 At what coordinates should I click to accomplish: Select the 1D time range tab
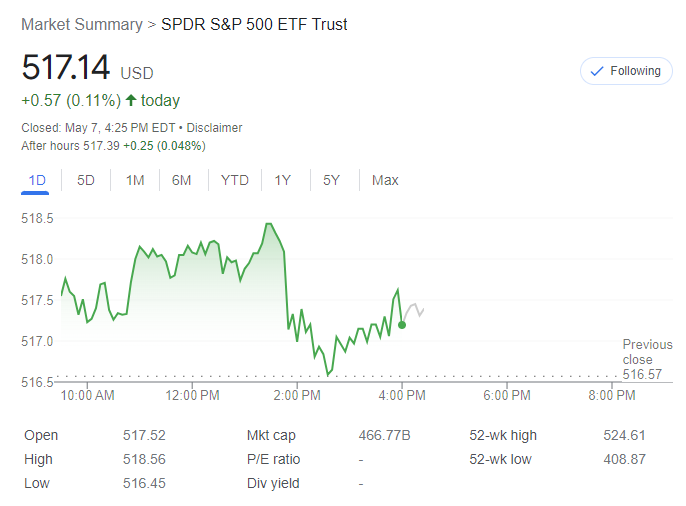38,180
